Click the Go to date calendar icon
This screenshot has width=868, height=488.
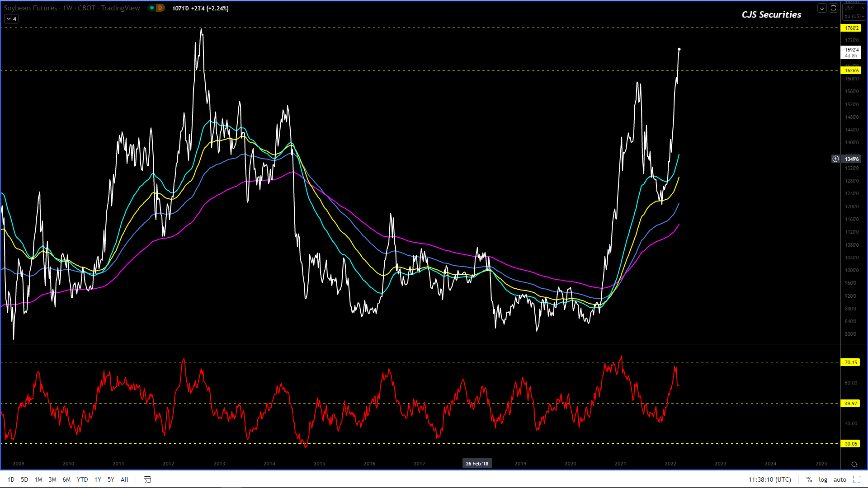click(147, 479)
